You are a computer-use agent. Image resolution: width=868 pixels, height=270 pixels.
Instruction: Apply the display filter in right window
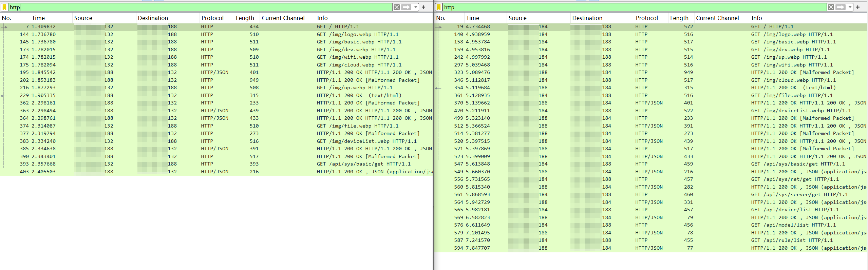[841, 7]
